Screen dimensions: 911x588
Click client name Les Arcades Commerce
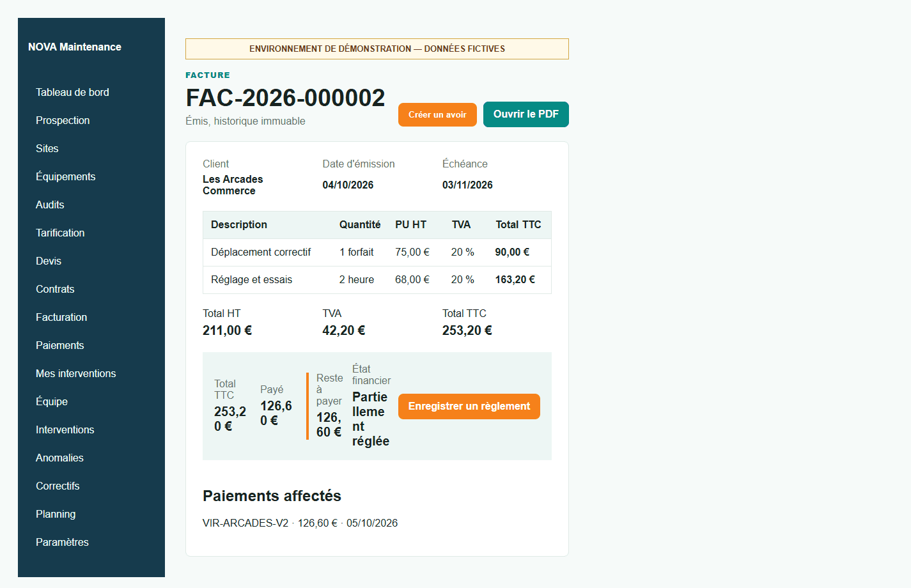[x=233, y=185]
